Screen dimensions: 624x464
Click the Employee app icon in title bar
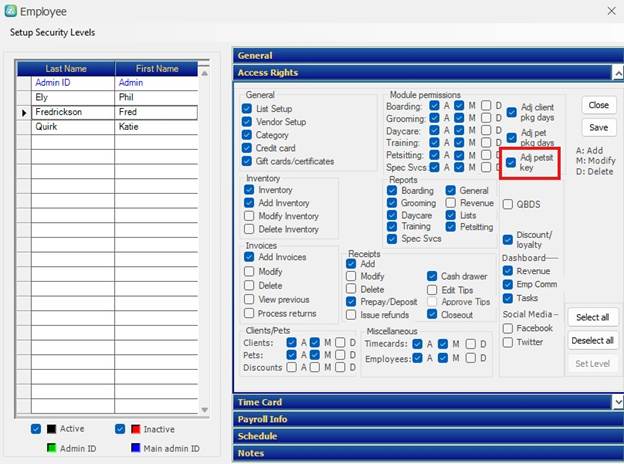click(11, 11)
